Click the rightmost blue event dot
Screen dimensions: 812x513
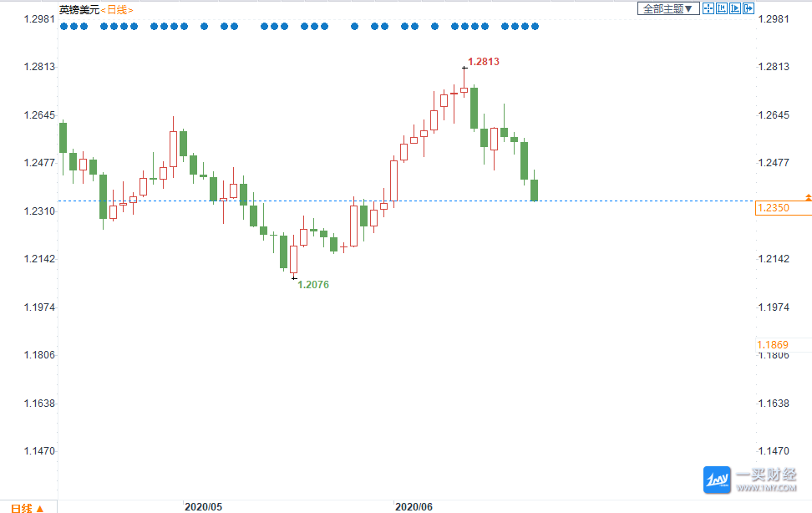click(x=535, y=27)
